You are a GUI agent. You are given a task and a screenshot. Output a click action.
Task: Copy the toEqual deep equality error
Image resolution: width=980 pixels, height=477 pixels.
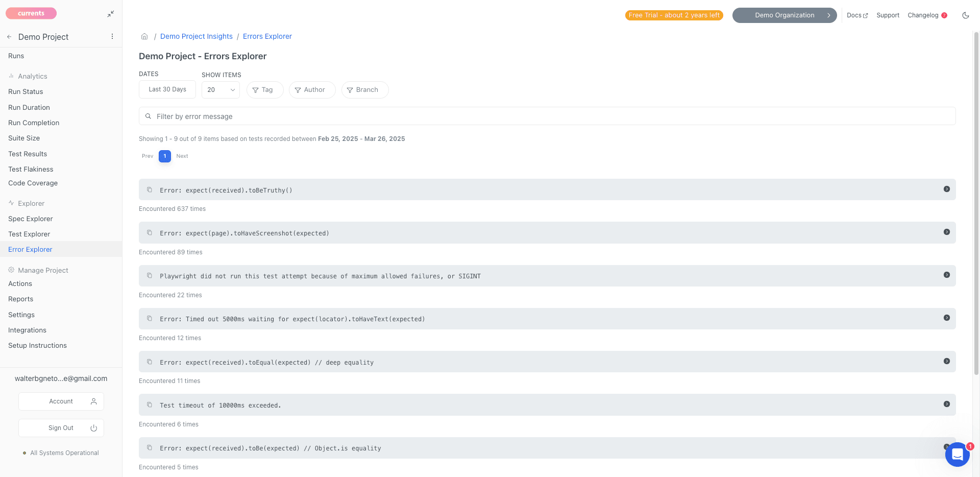[x=150, y=362]
